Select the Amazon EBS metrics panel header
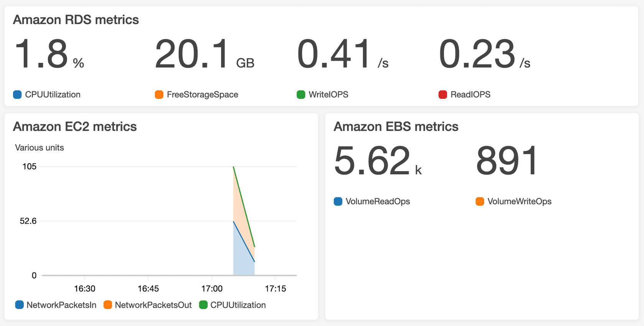Screen dimensions: 644x326 pyautogui.click(x=396, y=126)
